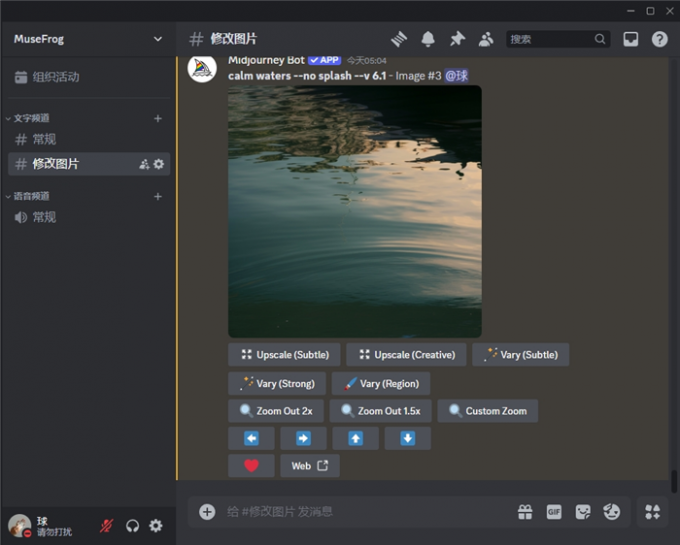Open the Threads icon in header

pos(399,39)
